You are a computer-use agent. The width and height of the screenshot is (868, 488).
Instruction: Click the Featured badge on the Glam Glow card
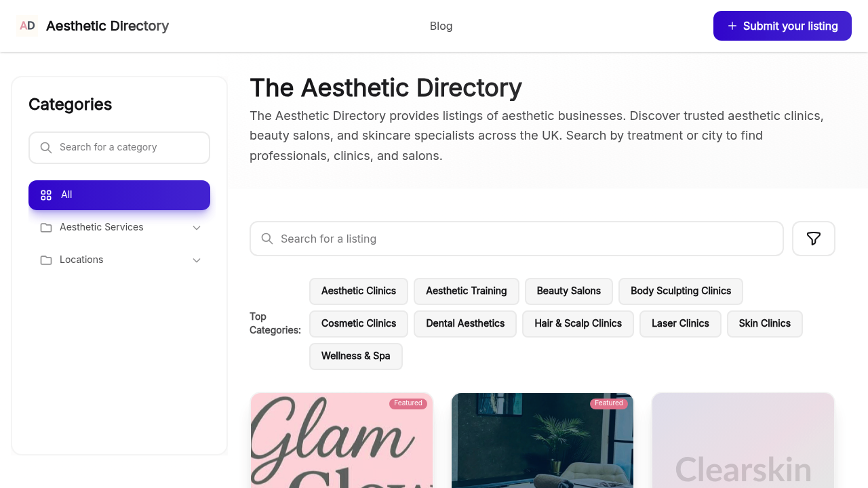[408, 403]
